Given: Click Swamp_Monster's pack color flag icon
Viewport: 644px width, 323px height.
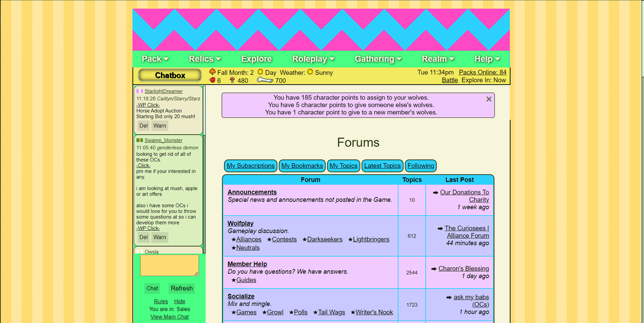Looking at the screenshot, I should coord(139,140).
